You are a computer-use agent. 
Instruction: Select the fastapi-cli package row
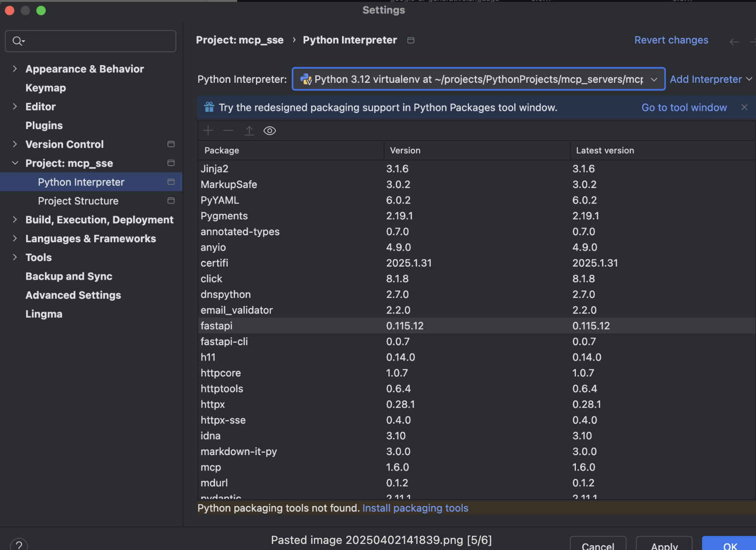477,341
